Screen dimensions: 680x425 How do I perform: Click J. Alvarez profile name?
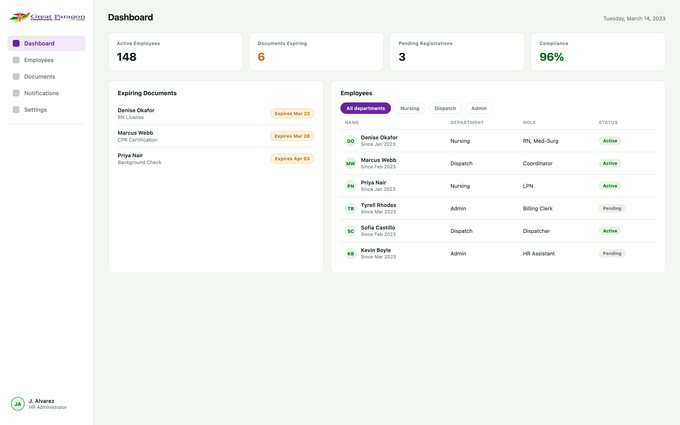[42, 401]
